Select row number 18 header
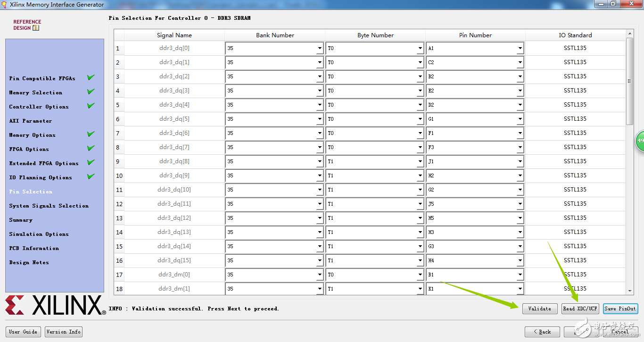The height and width of the screenshot is (342, 644). coord(119,289)
